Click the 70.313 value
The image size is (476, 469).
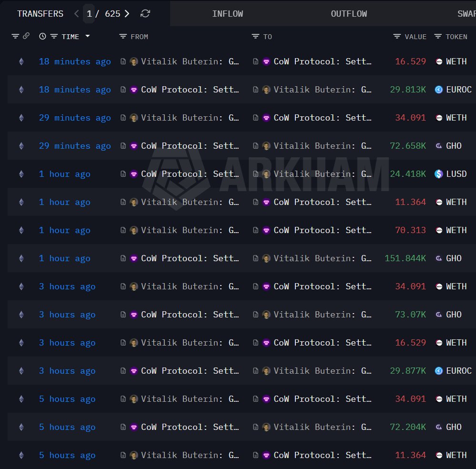tap(410, 230)
